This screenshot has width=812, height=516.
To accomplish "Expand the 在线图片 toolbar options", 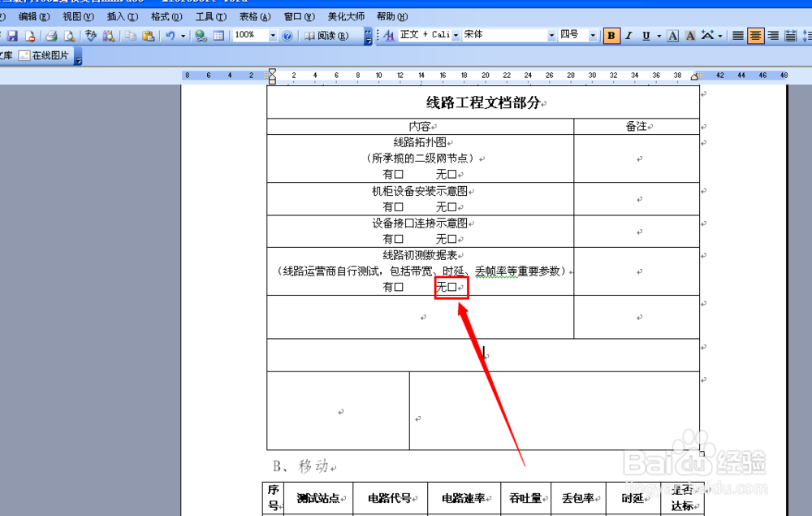I will point(78,56).
